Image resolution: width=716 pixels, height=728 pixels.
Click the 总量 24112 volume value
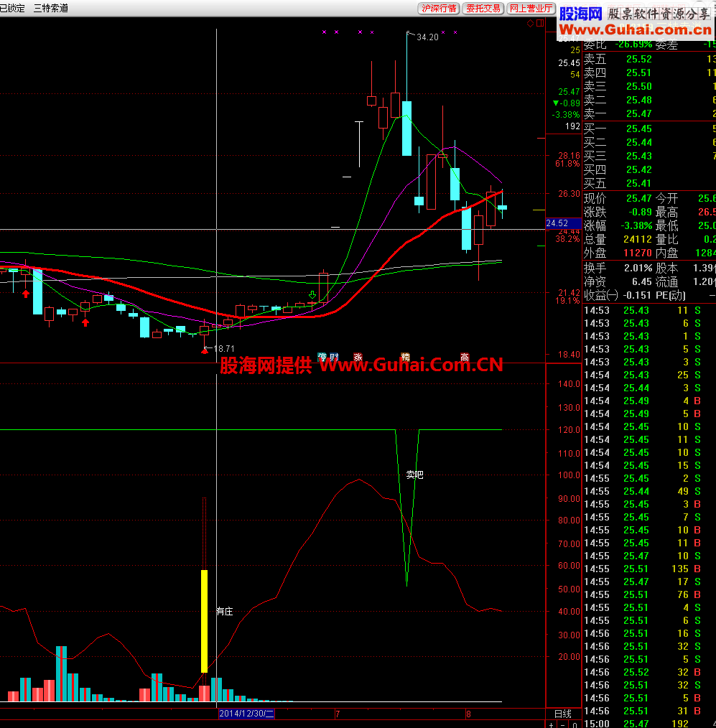coord(638,240)
